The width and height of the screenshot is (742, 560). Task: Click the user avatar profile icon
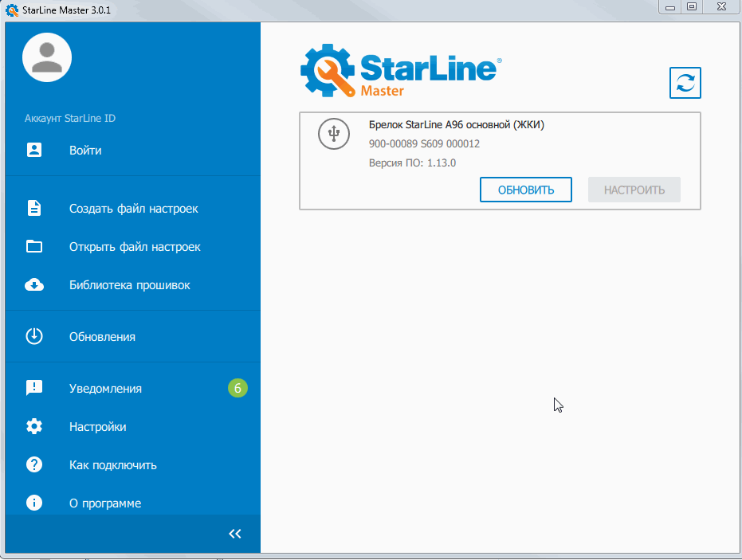coord(47,57)
